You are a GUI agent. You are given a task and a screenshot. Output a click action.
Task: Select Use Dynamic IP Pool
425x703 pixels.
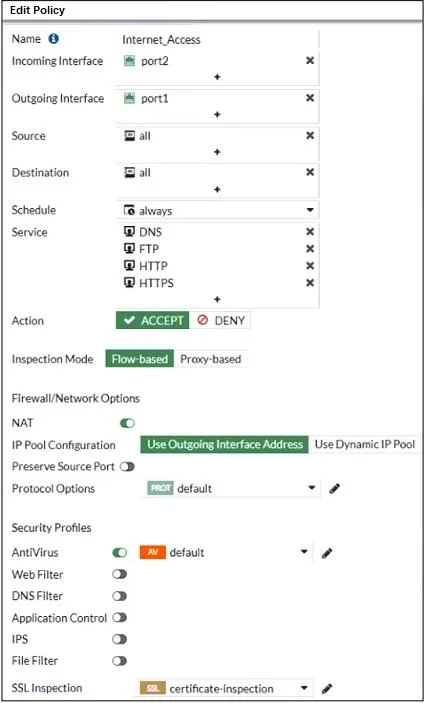pyautogui.click(x=365, y=445)
